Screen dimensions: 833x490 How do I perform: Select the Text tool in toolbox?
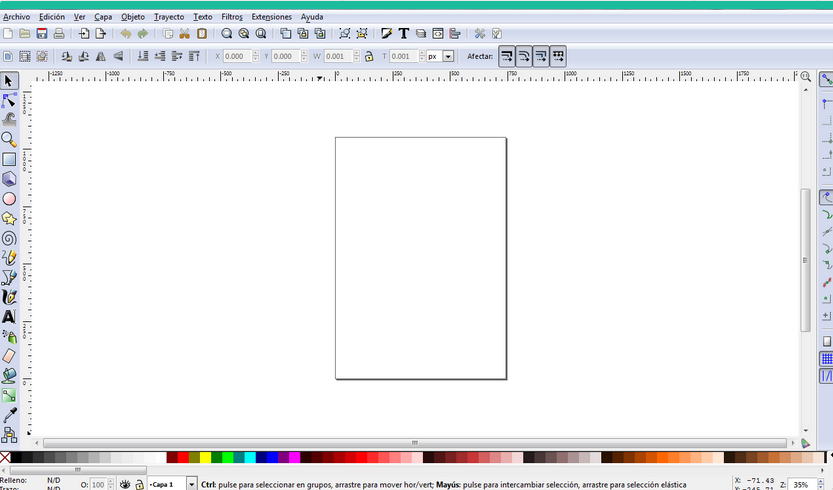(x=9, y=316)
